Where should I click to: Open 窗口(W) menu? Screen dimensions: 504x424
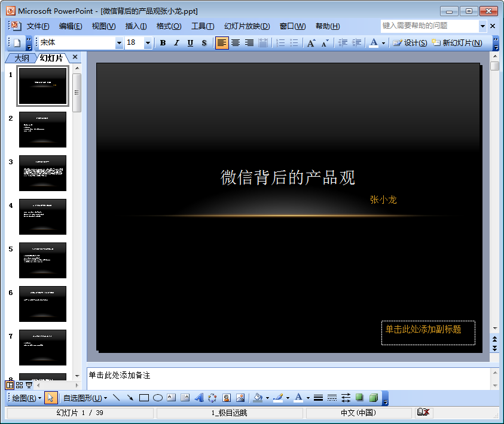[x=292, y=26]
